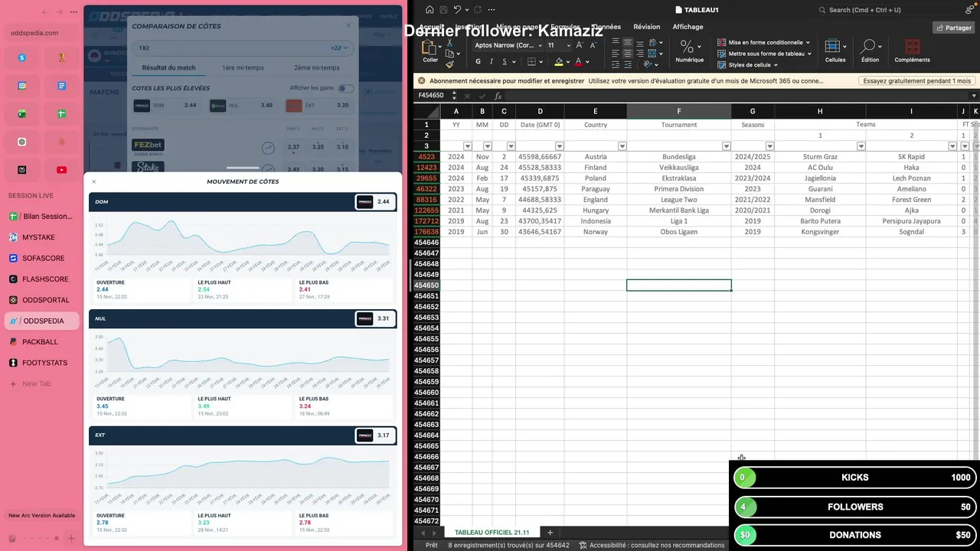This screenshot has height=551, width=980.
Task: Click Excel Home icon in title bar
Action: tap(430, 10)
